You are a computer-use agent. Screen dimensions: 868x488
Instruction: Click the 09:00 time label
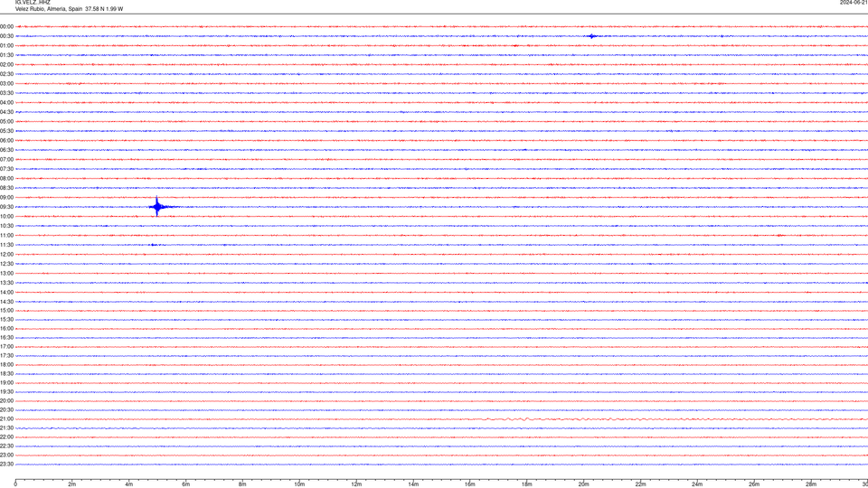click(x=6, y=198)
